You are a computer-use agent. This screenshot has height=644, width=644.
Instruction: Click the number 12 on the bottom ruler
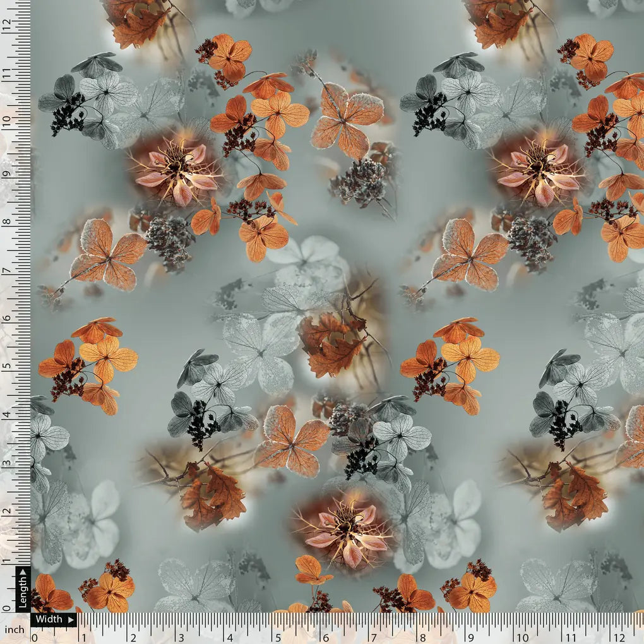620,638
